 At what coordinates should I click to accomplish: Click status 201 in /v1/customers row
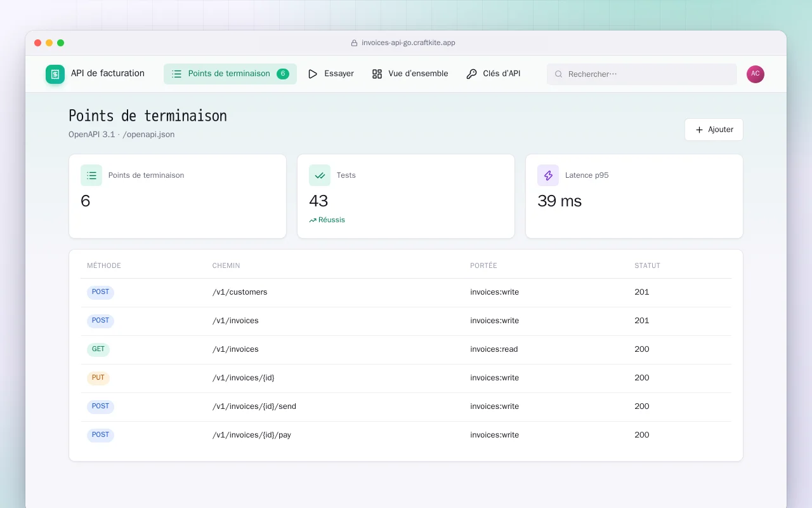[642, 292]
